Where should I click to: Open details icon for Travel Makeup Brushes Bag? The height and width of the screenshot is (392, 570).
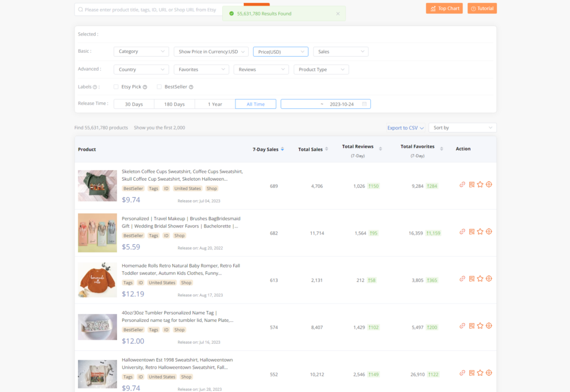[471, 232]
